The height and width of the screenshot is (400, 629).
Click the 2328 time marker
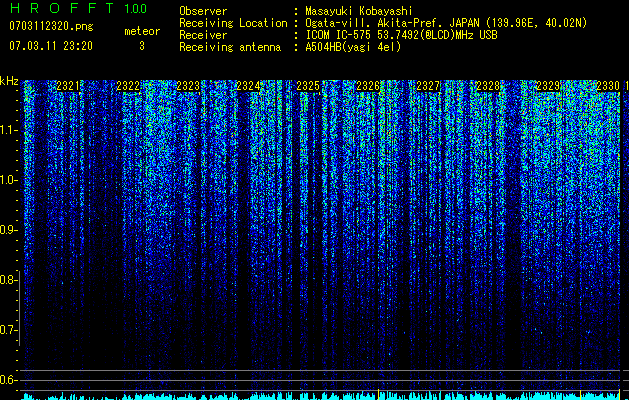pyautogui.click(x=488, y=86)
